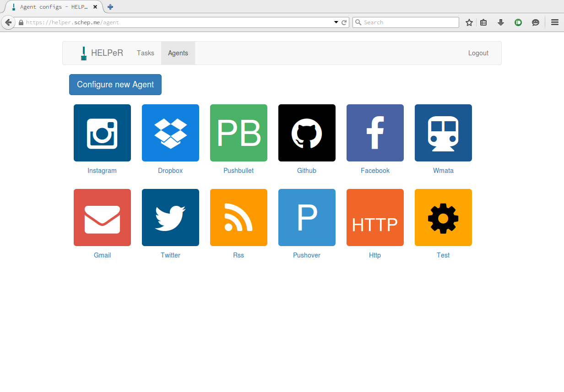Switch to the Tasks nav item

[x=146, y=53]
